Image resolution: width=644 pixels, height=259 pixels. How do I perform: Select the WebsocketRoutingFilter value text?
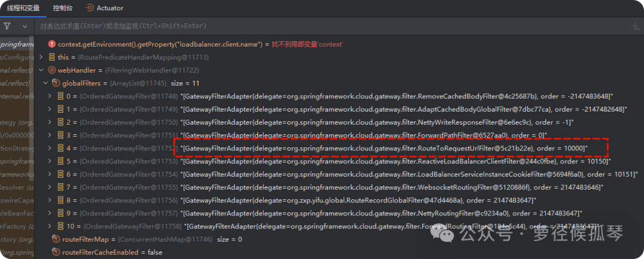click(x=392, y=187)
